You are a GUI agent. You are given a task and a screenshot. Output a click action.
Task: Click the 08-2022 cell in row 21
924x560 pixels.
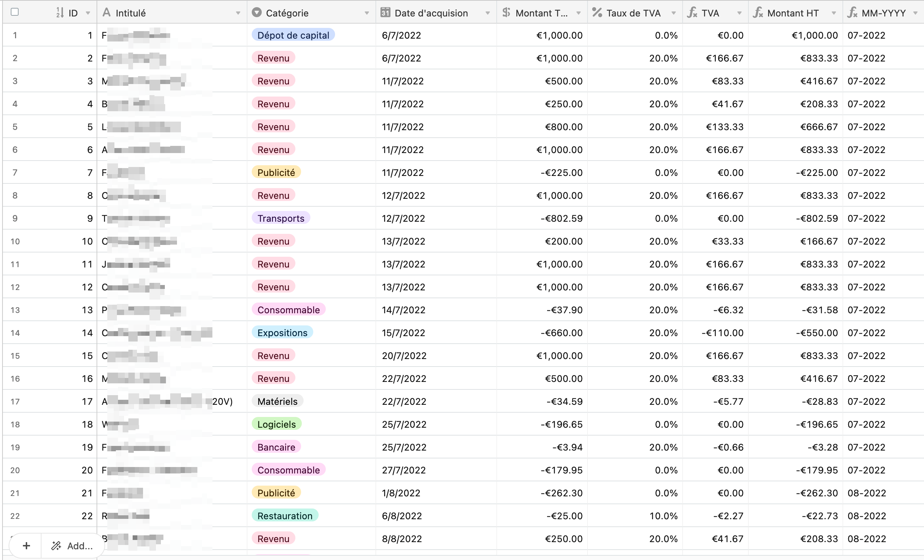[x=884, y=493]
